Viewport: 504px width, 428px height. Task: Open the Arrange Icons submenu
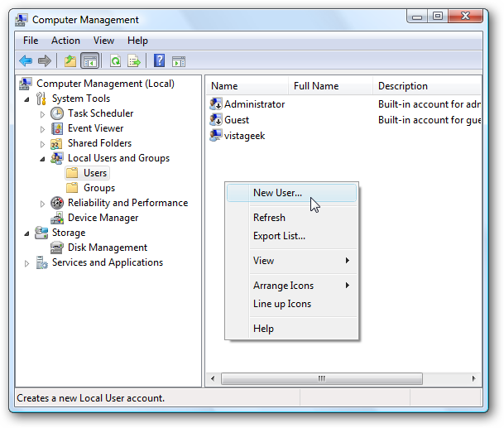tap(291, 286)
